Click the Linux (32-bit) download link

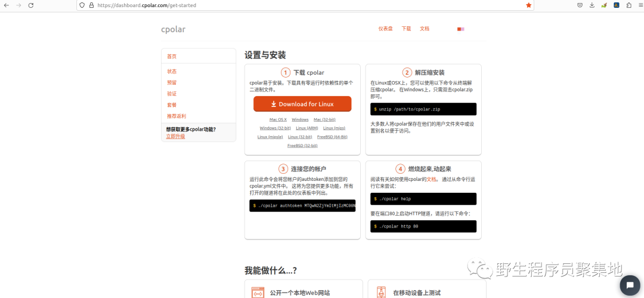click(x=300, y=137)
